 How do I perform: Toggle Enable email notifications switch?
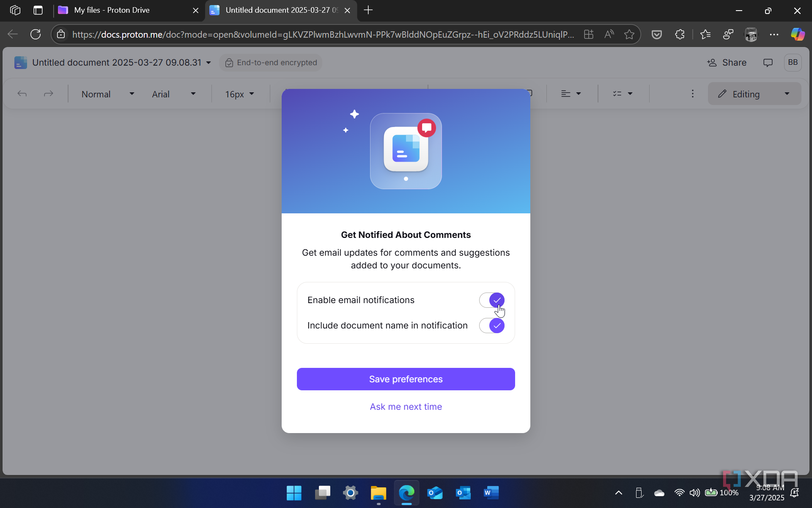[491, 300]
